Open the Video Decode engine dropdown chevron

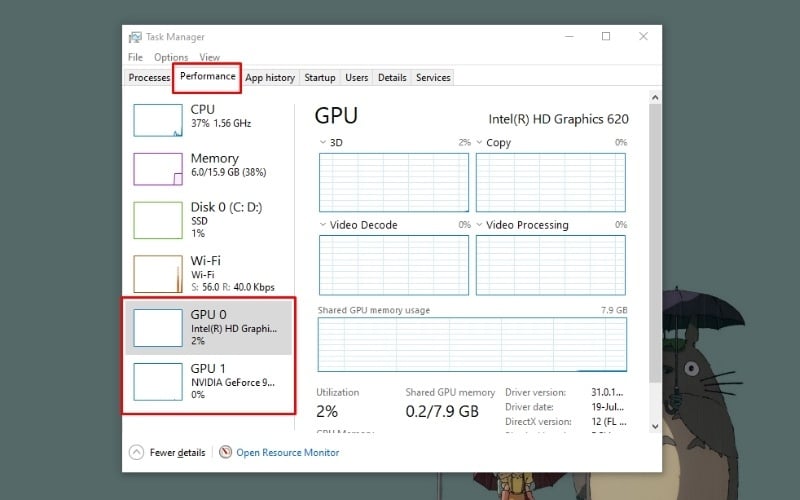pos(322,224)
